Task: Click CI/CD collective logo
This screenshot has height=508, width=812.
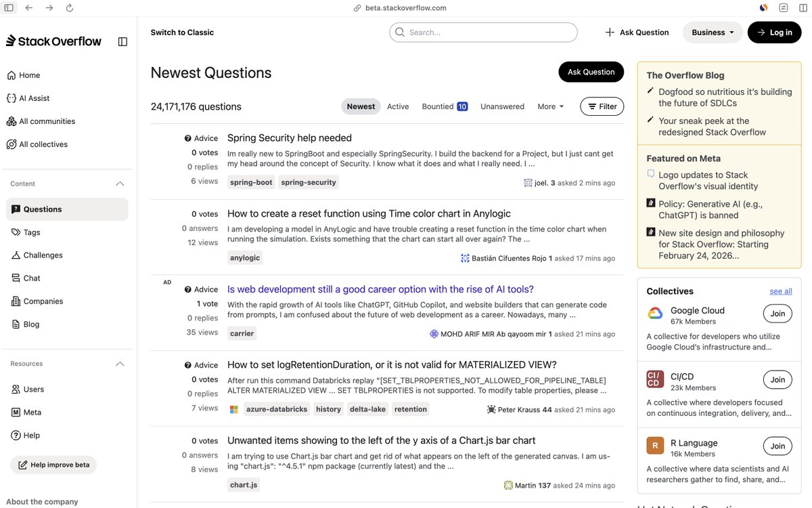Action: 654,379
